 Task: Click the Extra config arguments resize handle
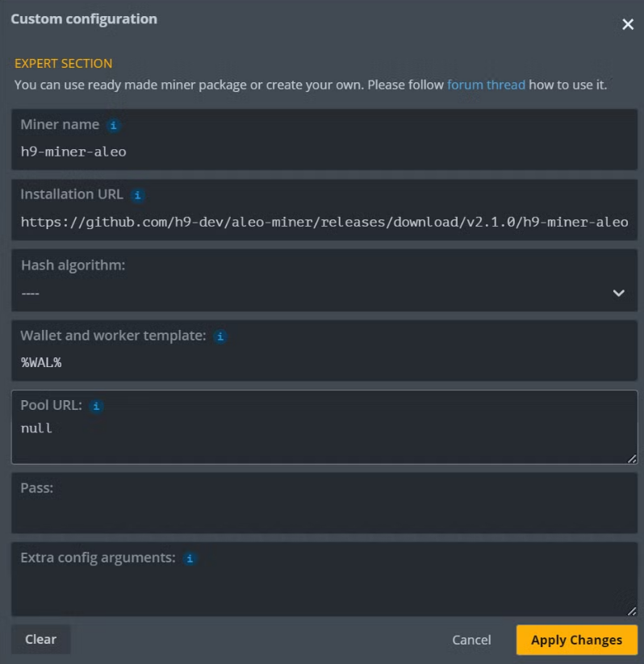point(631,611)
